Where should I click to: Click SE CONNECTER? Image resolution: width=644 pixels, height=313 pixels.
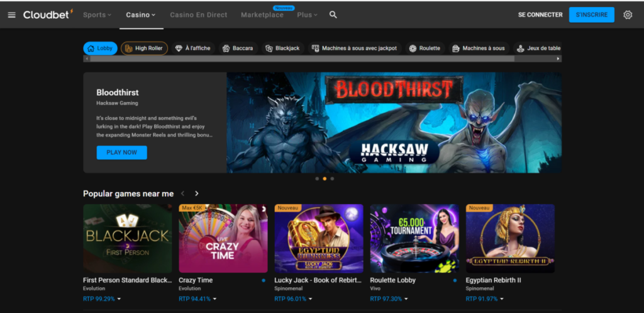(540, 15)
